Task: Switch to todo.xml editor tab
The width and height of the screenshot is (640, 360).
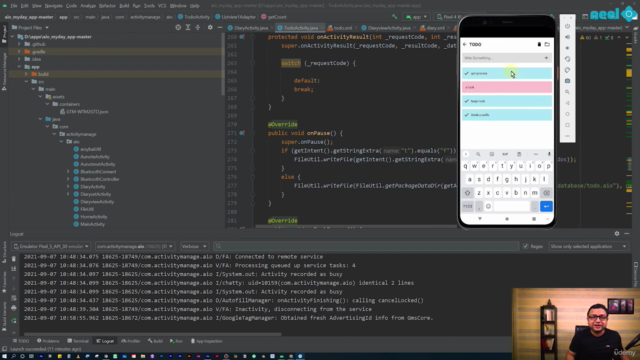Action: click(x=340, y=28)
